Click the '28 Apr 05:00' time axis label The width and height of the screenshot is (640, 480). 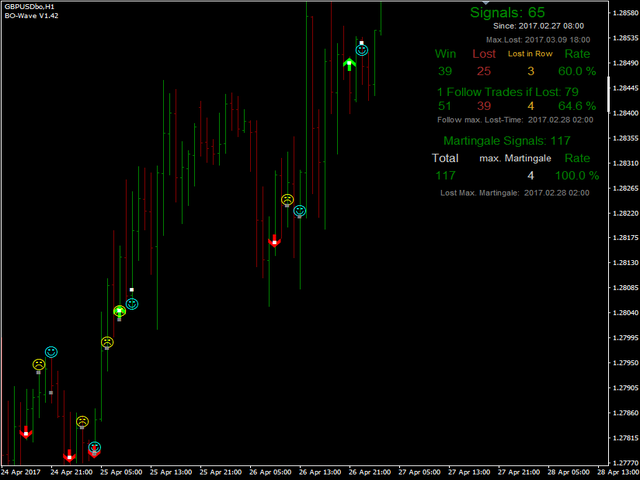(569, 472)
